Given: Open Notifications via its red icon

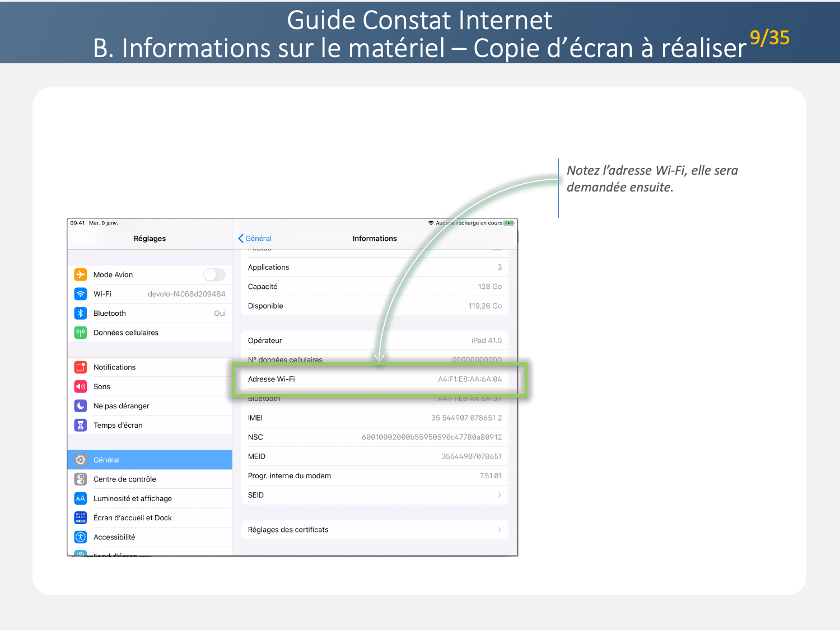Looking at the screenshot, I should point(81,367).
